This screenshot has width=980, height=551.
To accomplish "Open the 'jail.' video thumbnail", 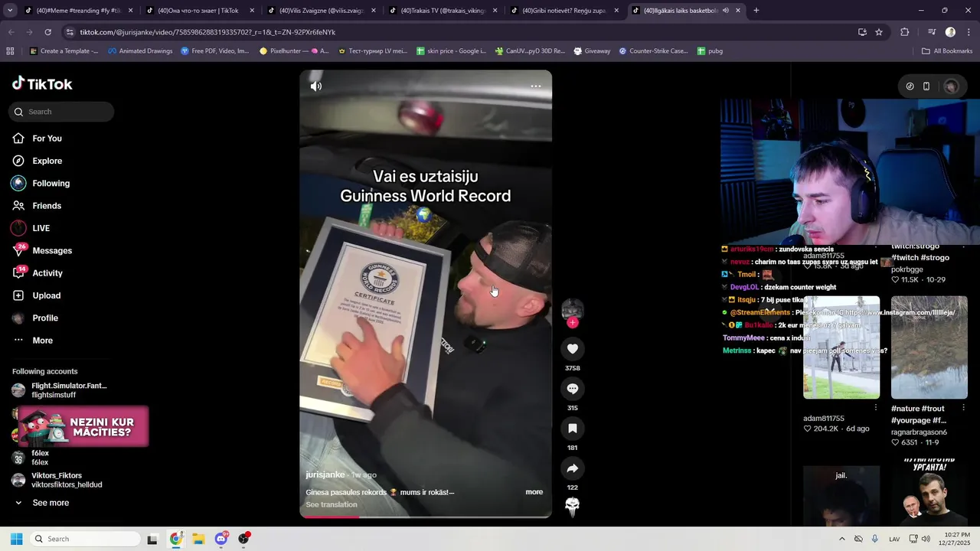I will [841, 496].
